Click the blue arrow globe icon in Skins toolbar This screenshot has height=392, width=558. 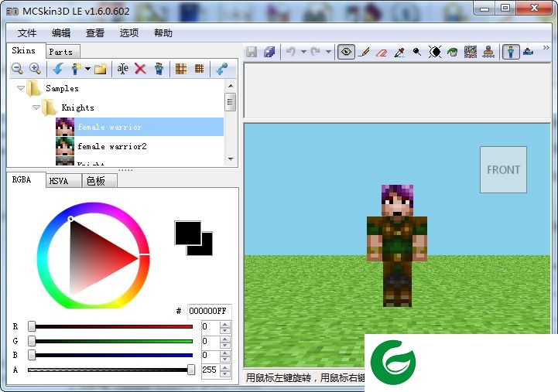click(x=221, y=68)
